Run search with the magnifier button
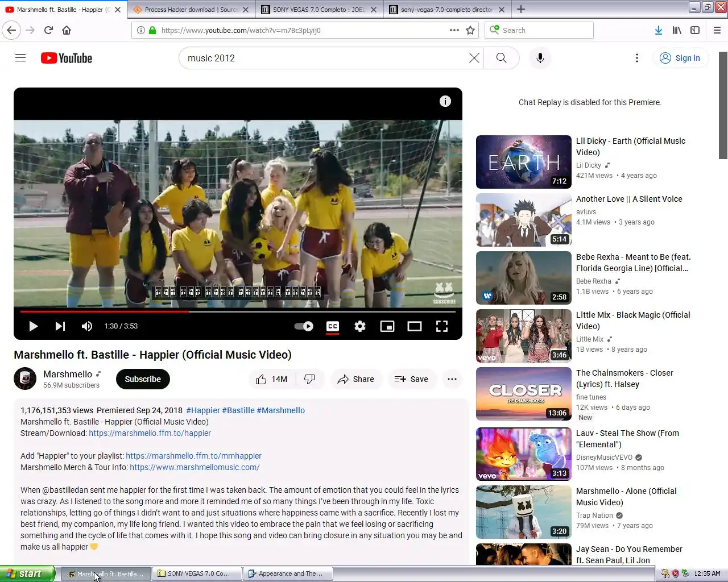 pyautogui.click(x=501, y=58)
